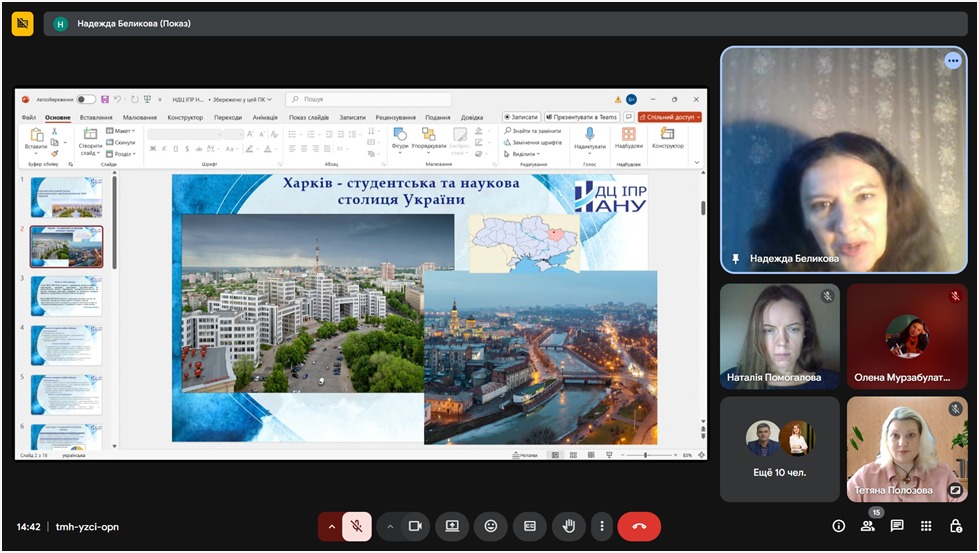This screenshot has height=553, width=979.
Task: Click Презентувати в Teams button
Action: click(581, 117)
